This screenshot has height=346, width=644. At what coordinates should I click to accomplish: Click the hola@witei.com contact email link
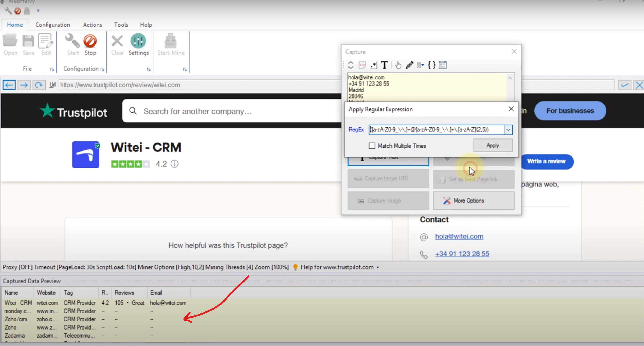(459, 236)
